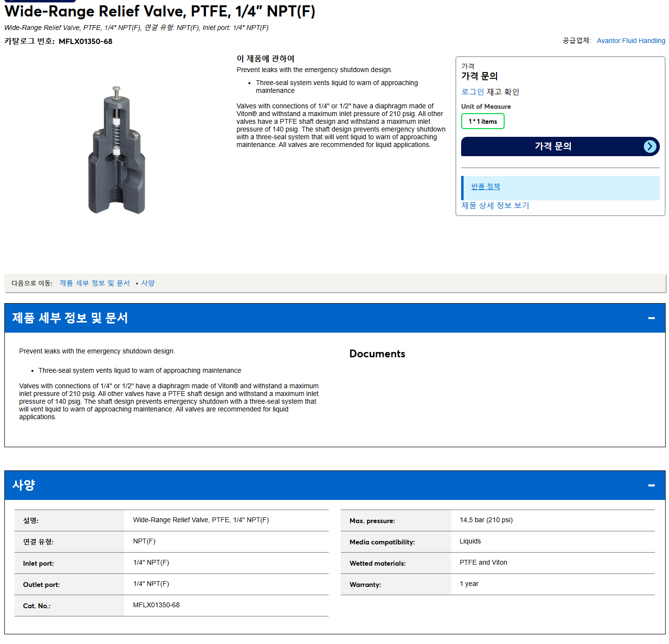Collapse the 사양 specifications section
Viewport: 669px width, 644px height.
click(651, 485)
